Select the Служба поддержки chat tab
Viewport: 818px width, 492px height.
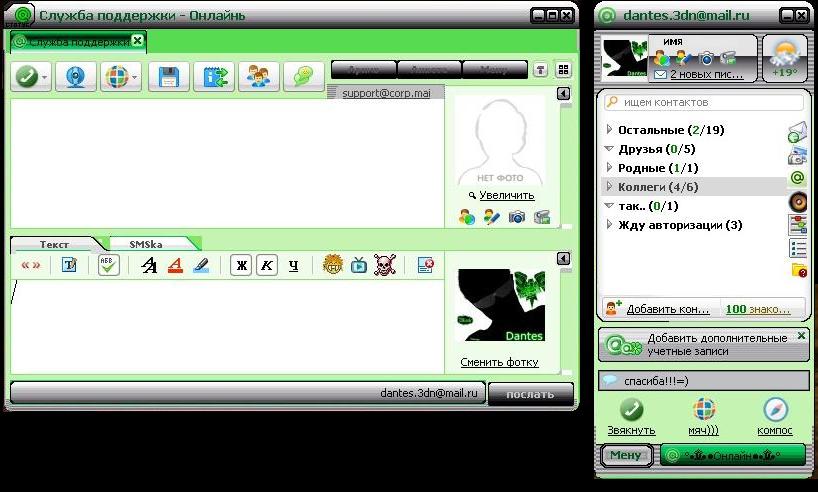(78, 42)
